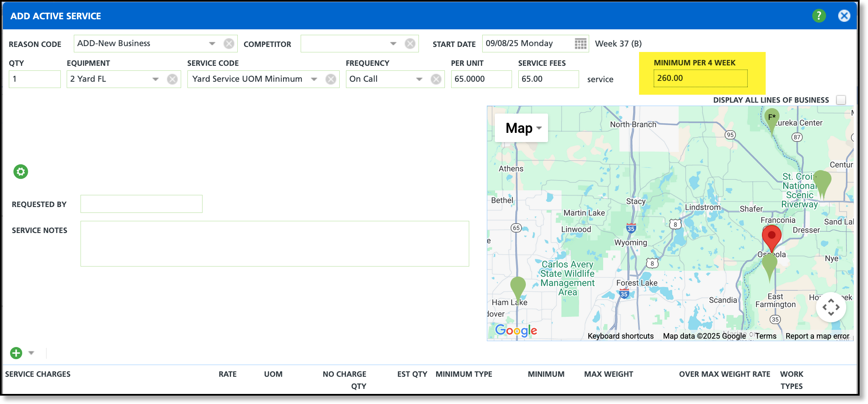The image size is (868, 404).
Task: Click the Wyoming town label on map
Action: pos(631,243)
